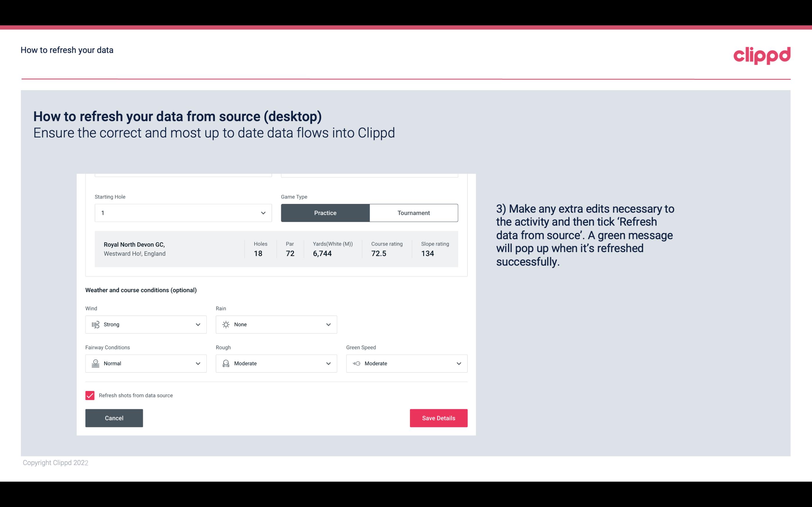Screen dimensions: 812x507
Task: Click the Save Details button
Action: [438, 418]
